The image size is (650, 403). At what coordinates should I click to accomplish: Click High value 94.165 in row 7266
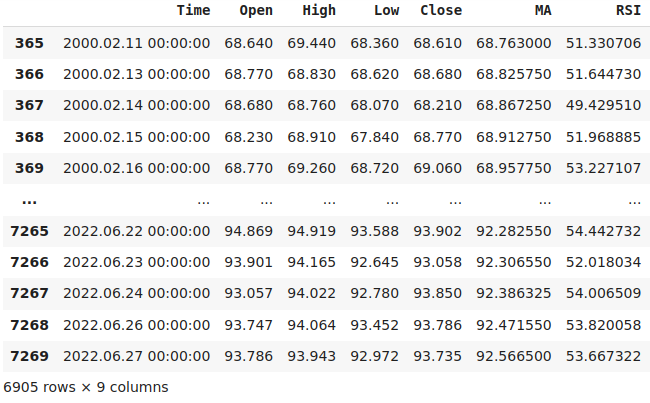point(312,262)
